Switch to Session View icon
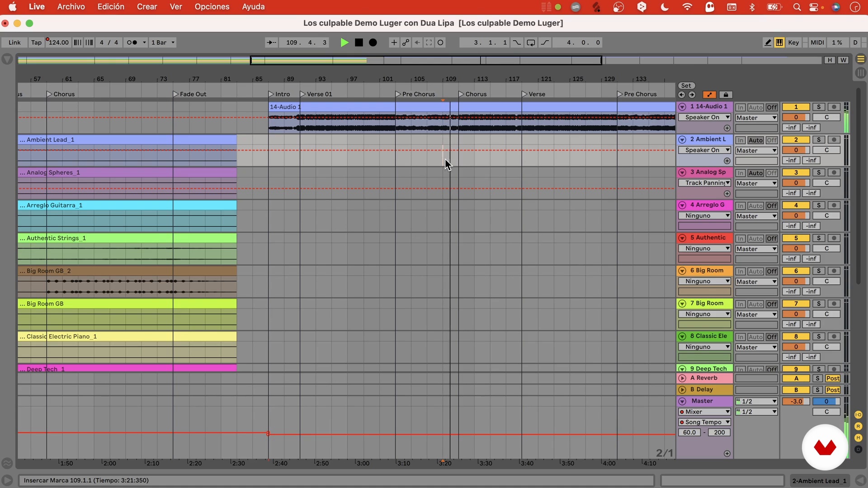This screenshot has height=488, width=868. 860,73
